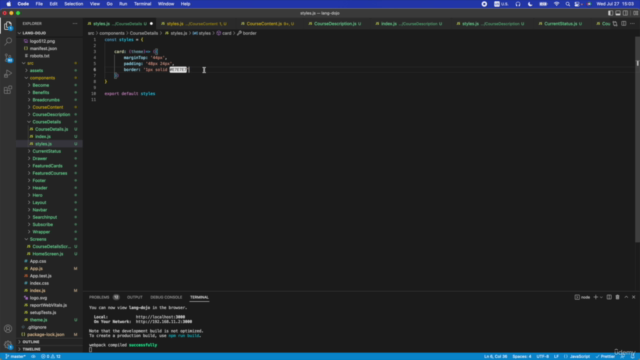Open CourseDetails.js in the explorer

[49, 129]
